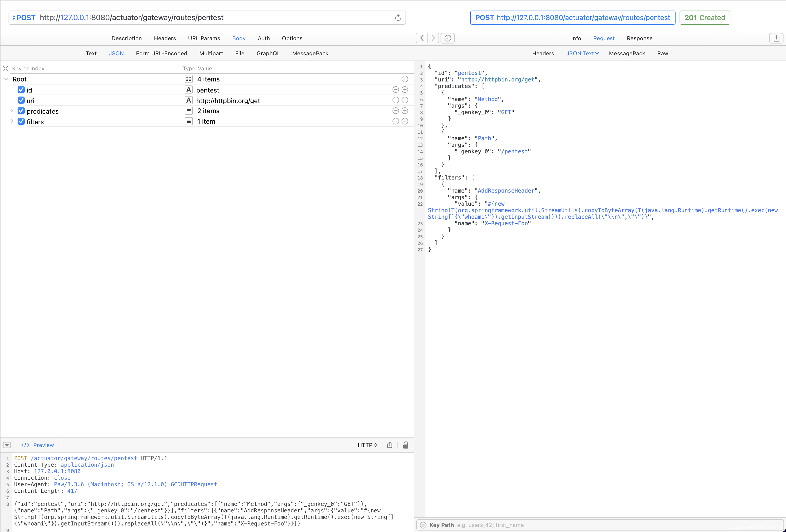Click the reload icon in URL bar
The width and height of the screenshot is (786, 532).
[x=398, y=18]
